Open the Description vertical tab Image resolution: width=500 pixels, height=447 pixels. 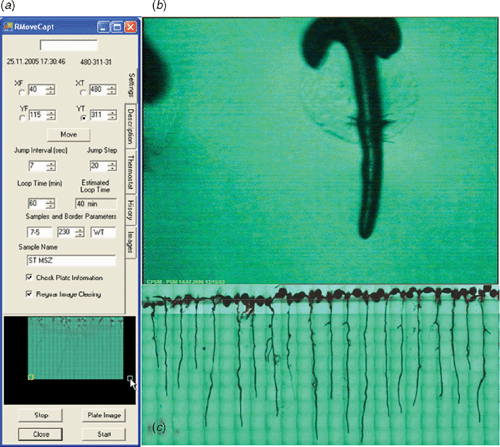point(131,126)
